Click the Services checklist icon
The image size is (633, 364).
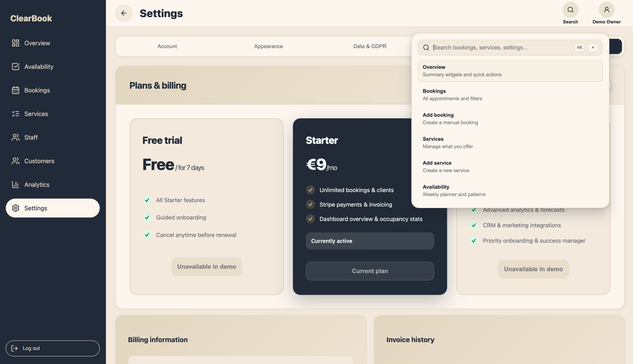click(x=15, y=114)
